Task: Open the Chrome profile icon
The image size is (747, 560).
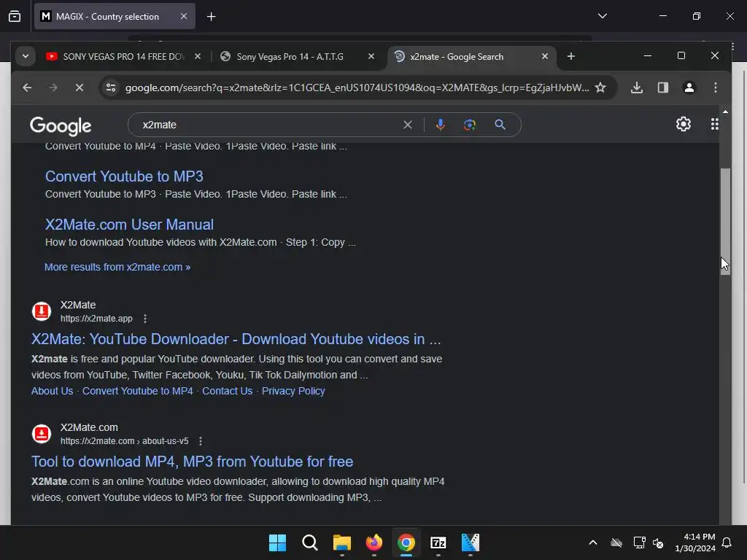Action: tap(689, 87)
